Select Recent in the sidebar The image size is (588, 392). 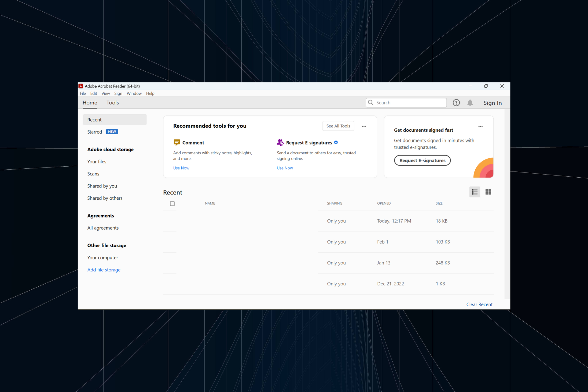pyautogui.click(x=115, y=120)
